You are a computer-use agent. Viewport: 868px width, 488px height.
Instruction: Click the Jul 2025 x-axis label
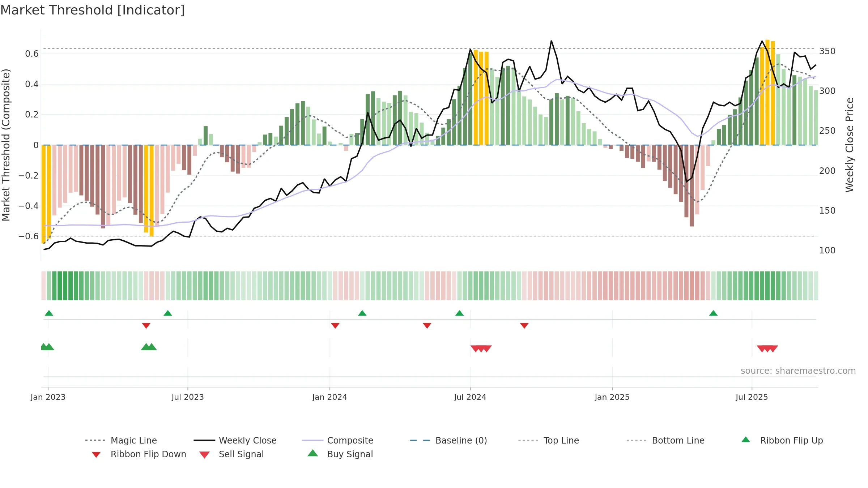(752, 397)
